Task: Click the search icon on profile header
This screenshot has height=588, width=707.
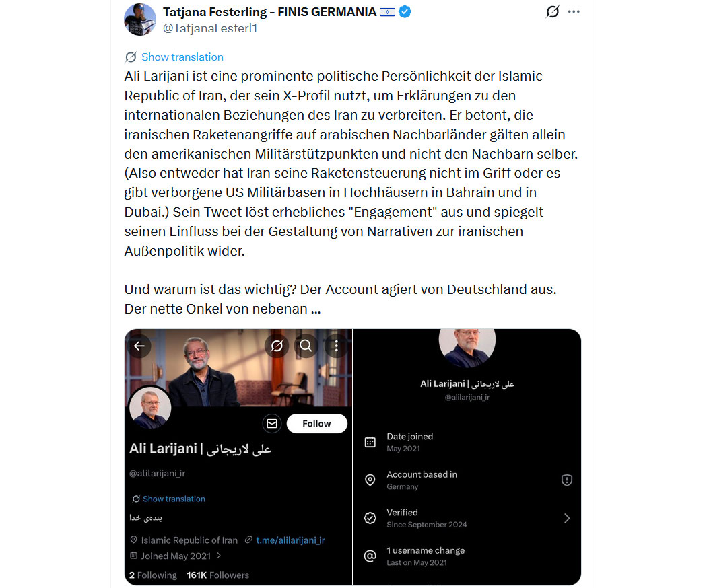Action: pyautogui.click(x=306, y=346)
